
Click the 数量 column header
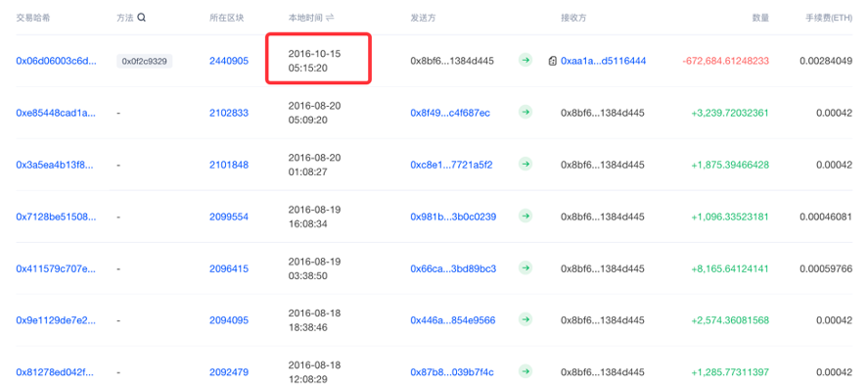coord(760,18)
